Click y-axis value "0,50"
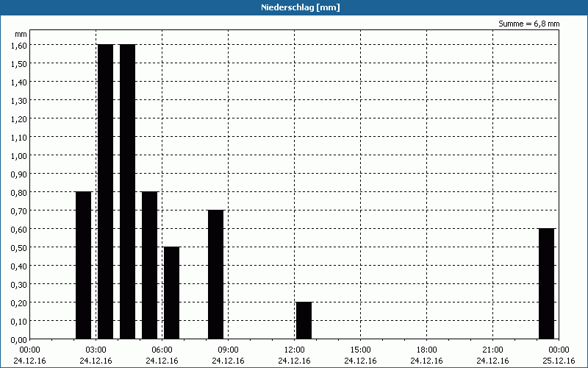The image size is (588, 368). click(19, 247)
